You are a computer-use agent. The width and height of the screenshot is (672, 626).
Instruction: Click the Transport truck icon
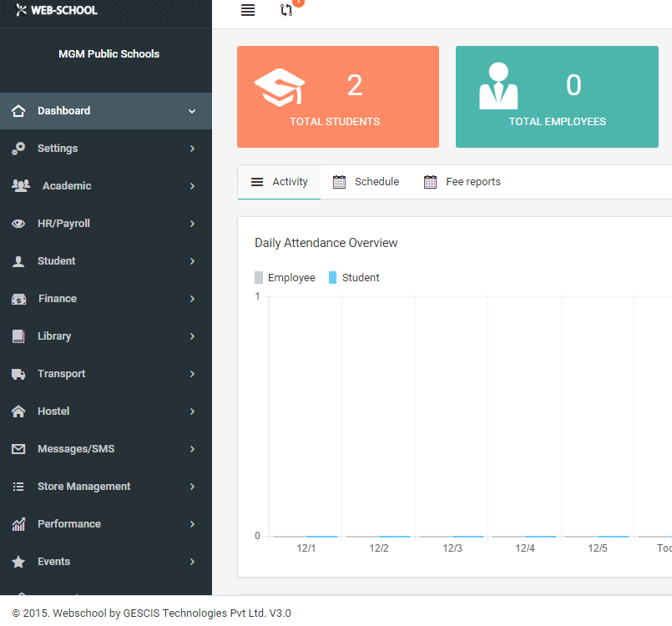[18, 374]
